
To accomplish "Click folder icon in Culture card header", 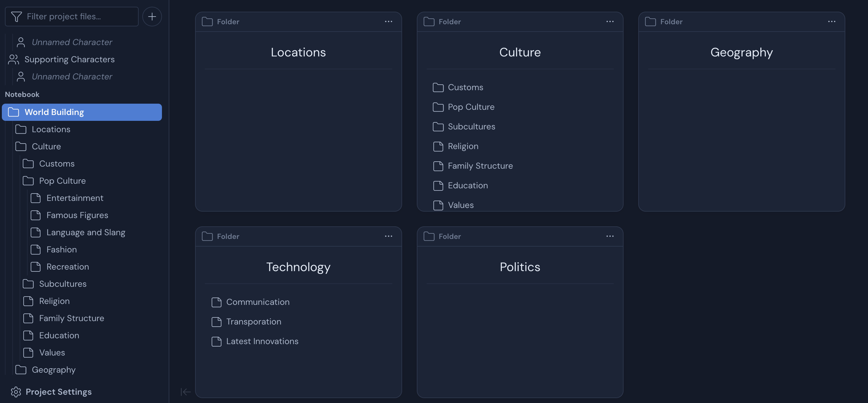I will point(429,21).
